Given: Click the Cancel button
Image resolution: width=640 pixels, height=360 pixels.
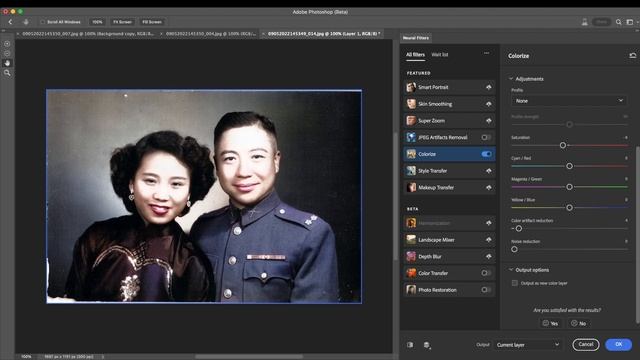Looking at the screenshot, I should 586,344.
